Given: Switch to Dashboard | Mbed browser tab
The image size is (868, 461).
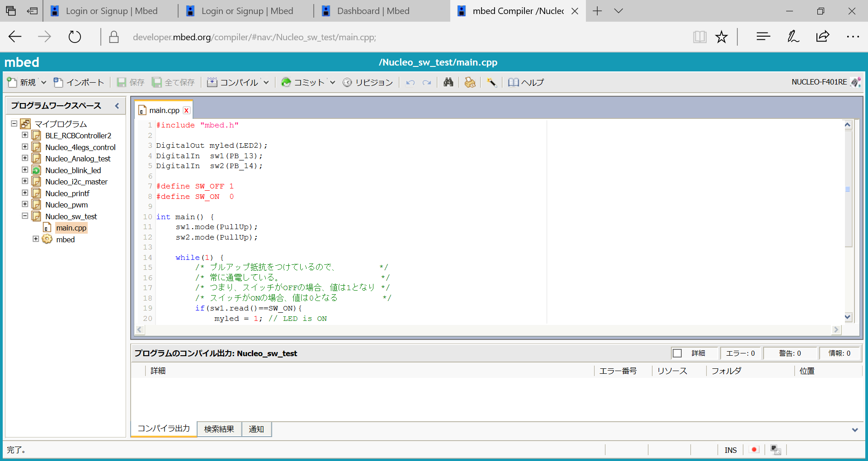Looking at the screenshot, I should (382, 11).
